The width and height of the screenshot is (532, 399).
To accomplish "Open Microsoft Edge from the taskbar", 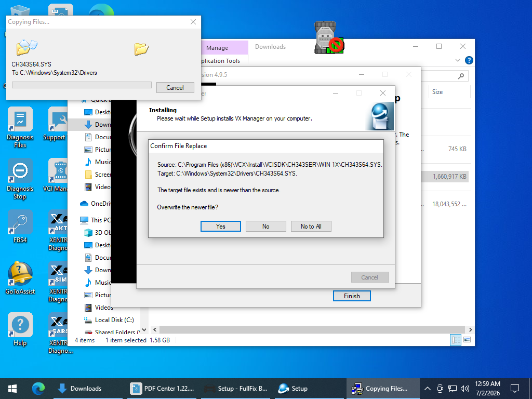I will tap(38, 389).
